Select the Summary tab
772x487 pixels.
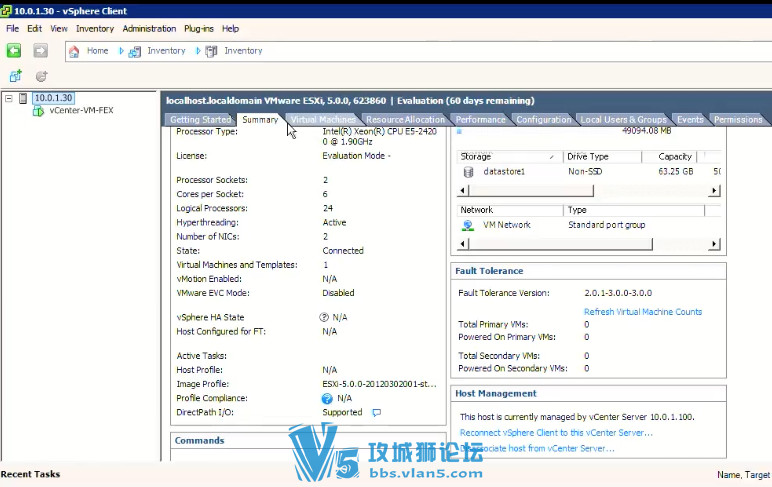pyautogui.click(x=260, y=120)
